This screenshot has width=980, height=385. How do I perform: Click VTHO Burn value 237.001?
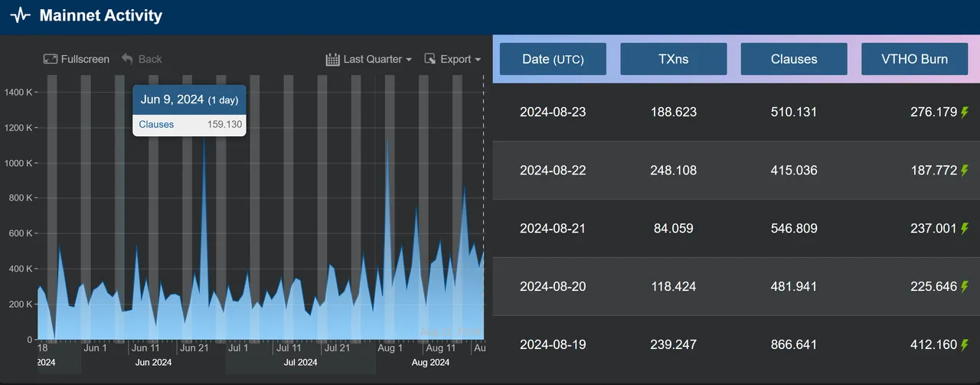(934, 228)
